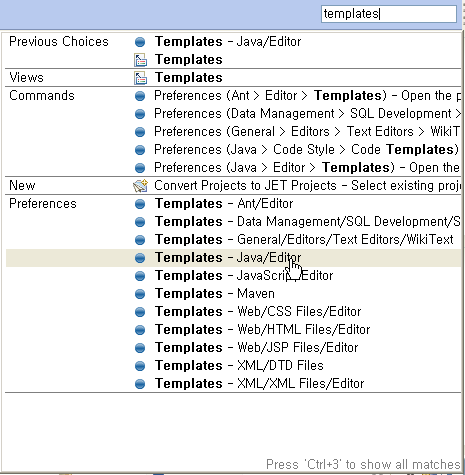Choose Convert Projects to JET Projects entry
Screen dimensions: 465x475
pyautogui.click(x=307, y=186)
